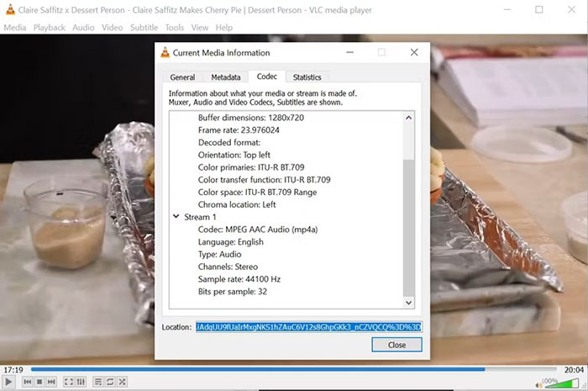
Task: Toggle loop repeat mode
Action: 111,382
